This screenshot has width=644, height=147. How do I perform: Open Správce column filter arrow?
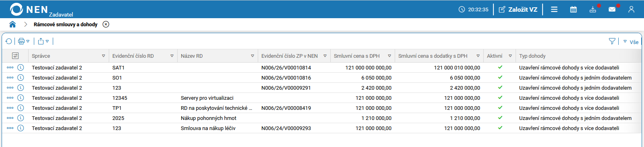pos(104,56)
